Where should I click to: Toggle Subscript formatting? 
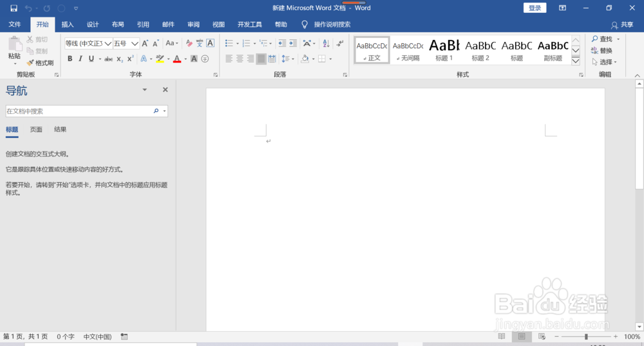click(x=120, y=59)
